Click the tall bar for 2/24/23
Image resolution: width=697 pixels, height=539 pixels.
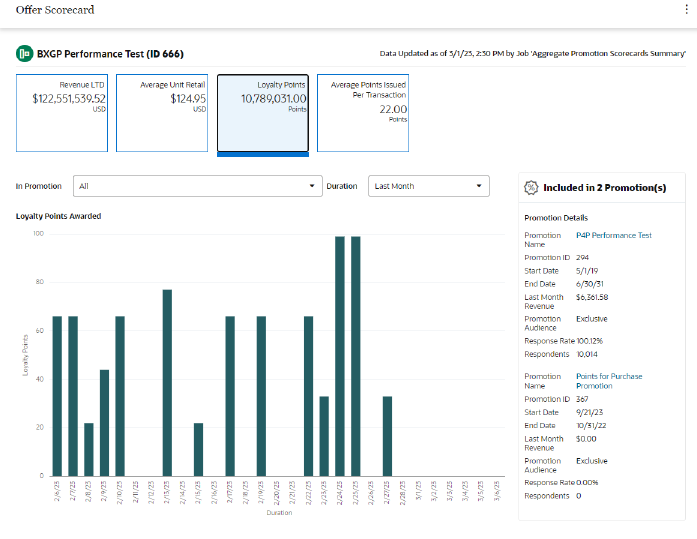340,356
